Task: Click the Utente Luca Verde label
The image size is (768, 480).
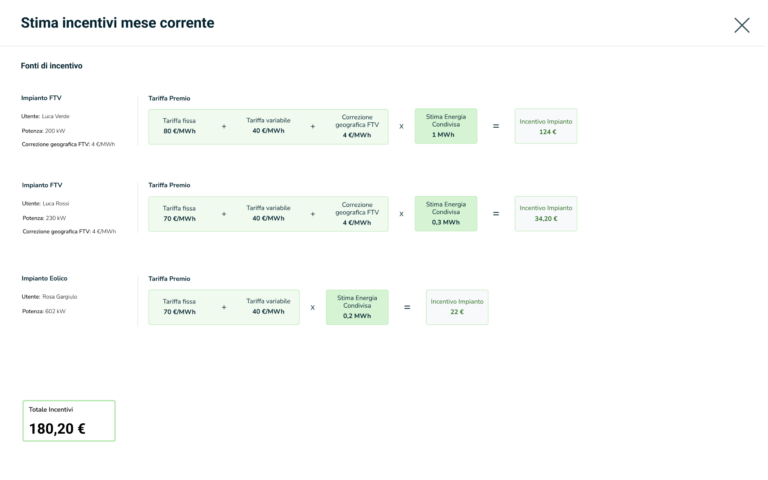Action: coord(46,116)
